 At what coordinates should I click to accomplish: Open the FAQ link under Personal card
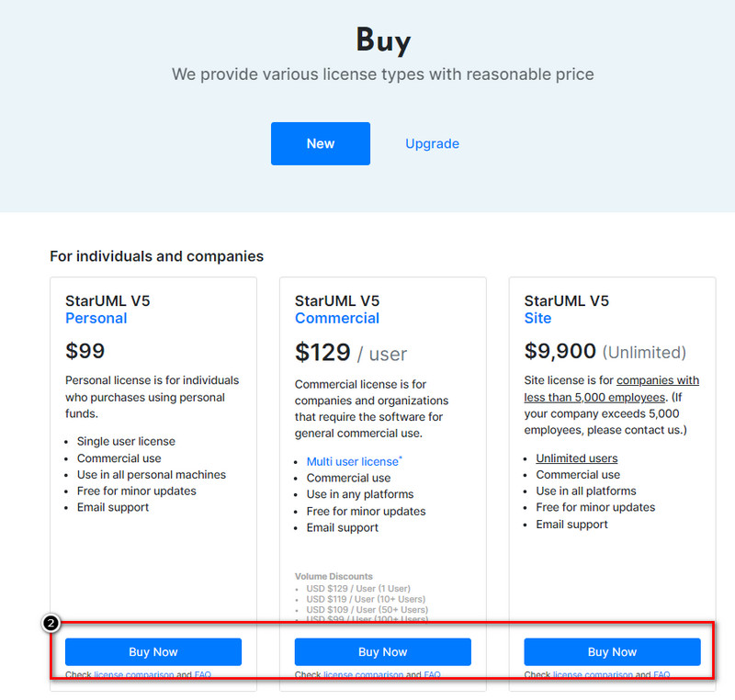(202, 674)
